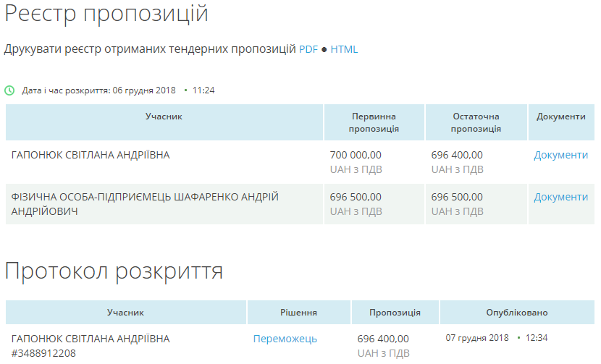The width and height of the screenshot is (601, 364).
Task: Click the Реєстр пропозицій heading
Action: coord(106,14)
